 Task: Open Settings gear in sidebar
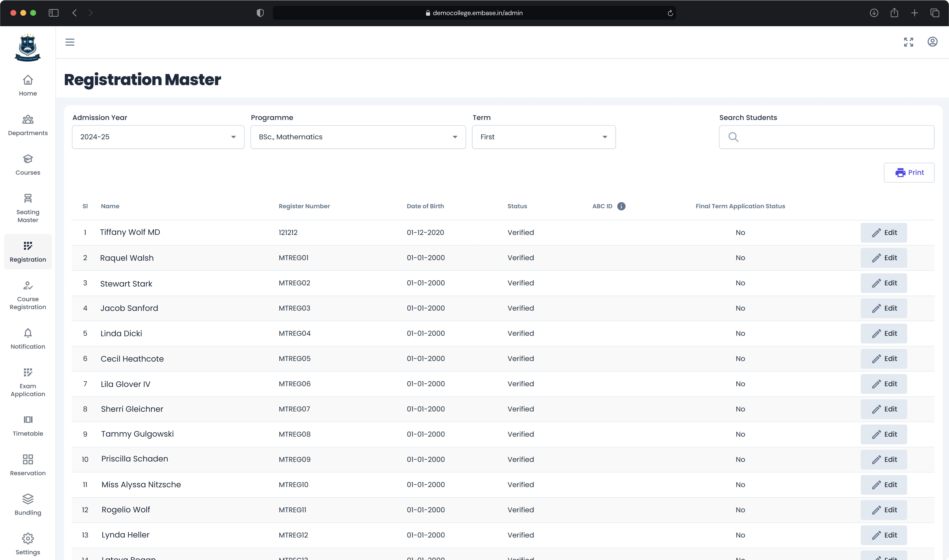pos(28,545)
